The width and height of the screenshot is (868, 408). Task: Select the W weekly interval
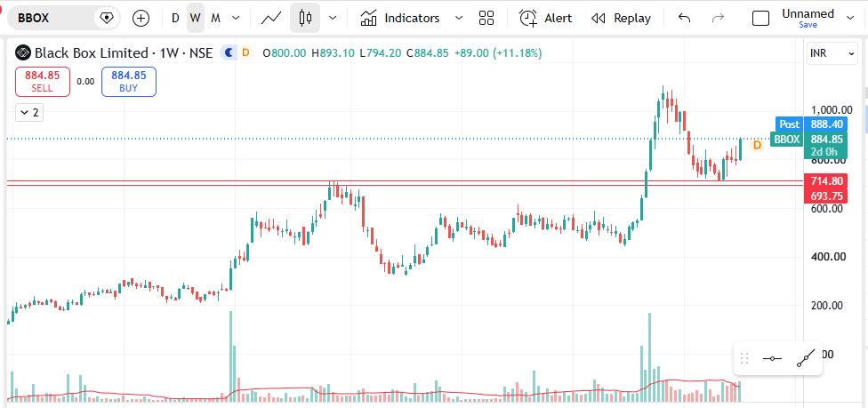[195, 19]
